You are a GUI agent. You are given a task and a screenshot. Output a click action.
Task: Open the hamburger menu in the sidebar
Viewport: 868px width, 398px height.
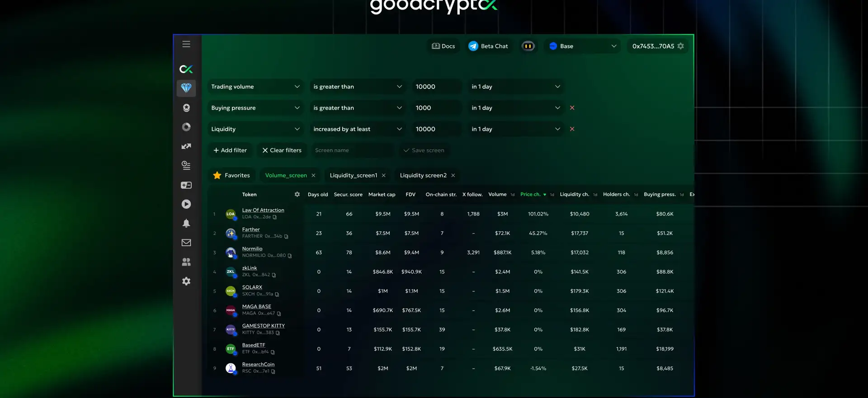(186, 44)
